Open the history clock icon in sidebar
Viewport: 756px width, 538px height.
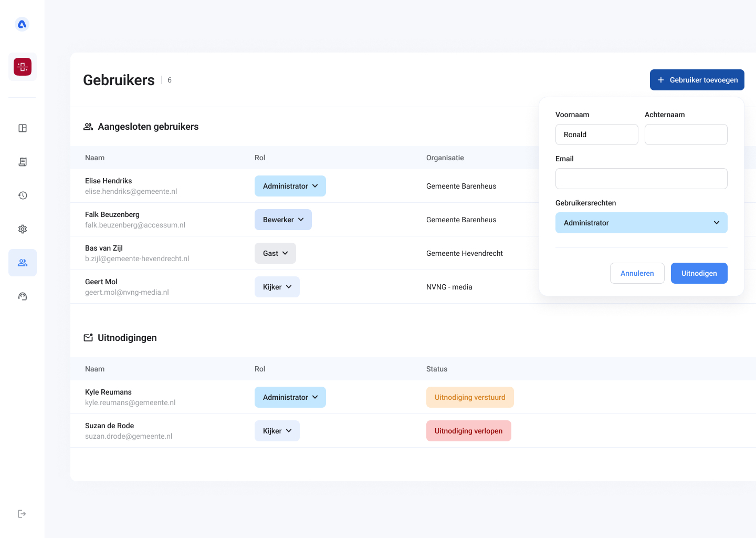[23, 195]
